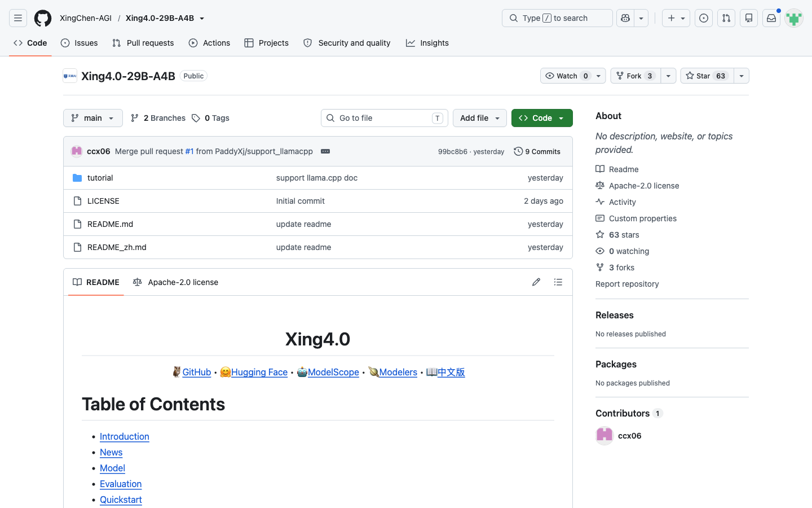Jump to the Quickstart section link

[x=121, y=500]
